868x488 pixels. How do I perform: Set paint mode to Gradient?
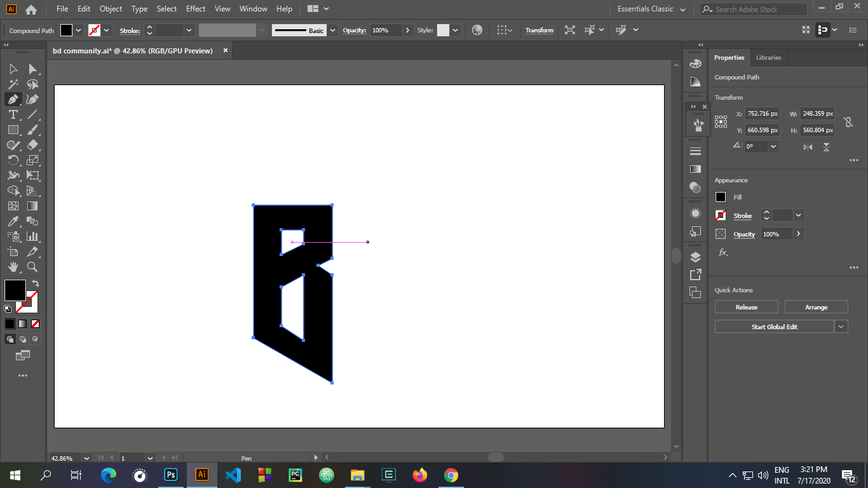click(23, 323)
